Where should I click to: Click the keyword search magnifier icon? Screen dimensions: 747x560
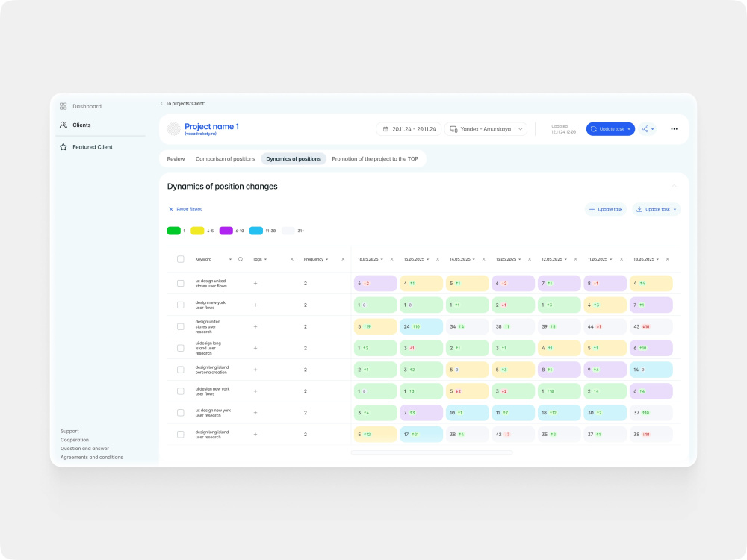(241, 259)
